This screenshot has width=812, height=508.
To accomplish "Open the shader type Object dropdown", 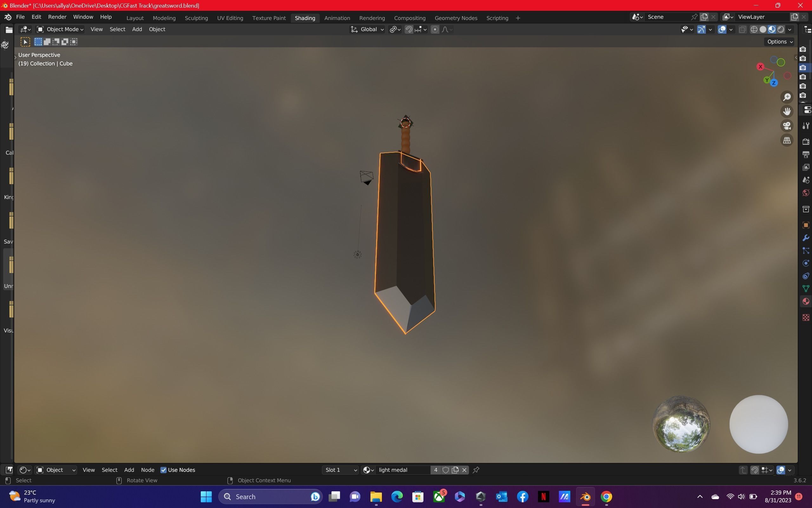I will (x=56, y=470).
